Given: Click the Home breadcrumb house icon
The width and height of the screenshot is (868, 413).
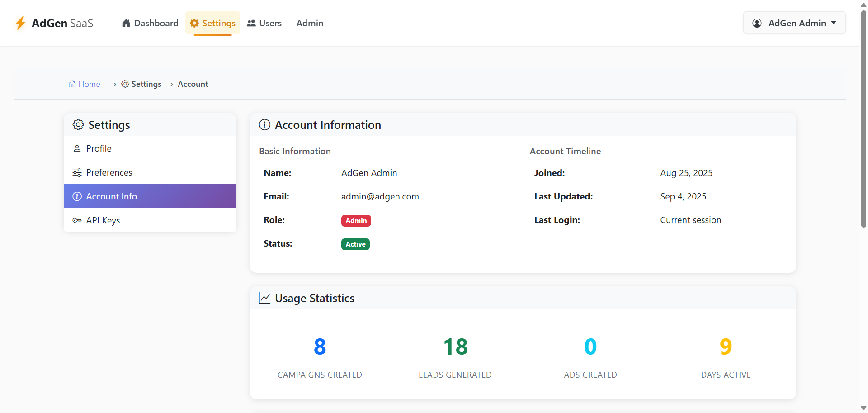Looking at the screenshot, I should click(72, 84).
